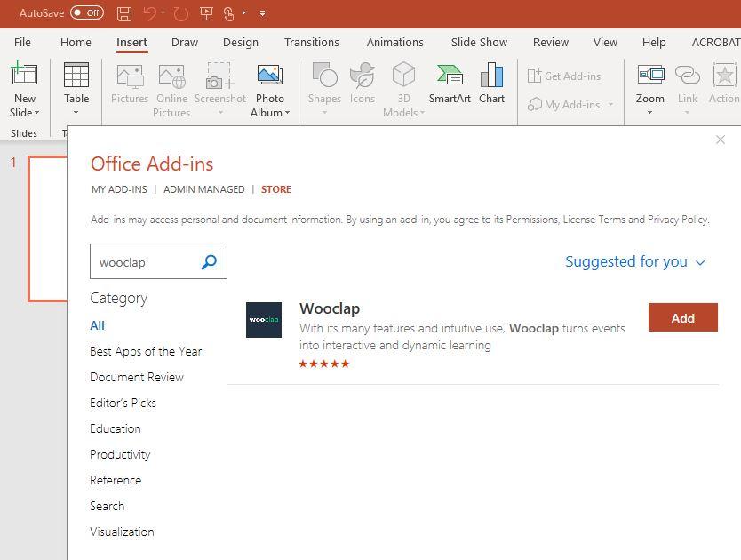
Task: Open the MY ADD-INS tab
Action: click(119, 189)
